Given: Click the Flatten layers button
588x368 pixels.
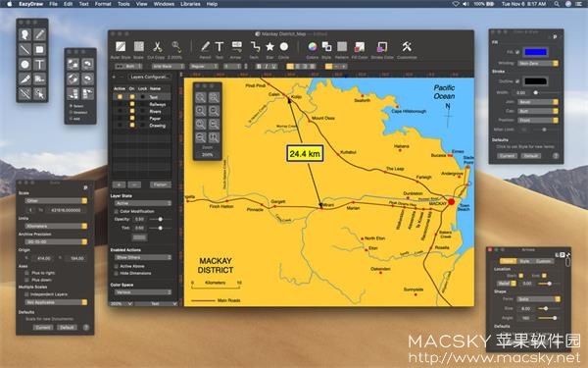Looking at the screenshot, I should point(161,184).
